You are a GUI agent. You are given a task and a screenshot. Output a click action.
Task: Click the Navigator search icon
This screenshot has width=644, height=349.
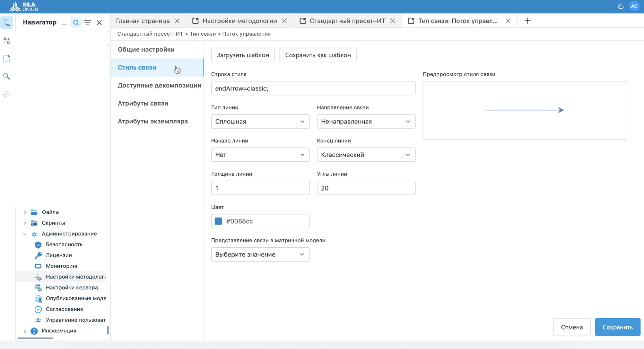pos(76,22)
